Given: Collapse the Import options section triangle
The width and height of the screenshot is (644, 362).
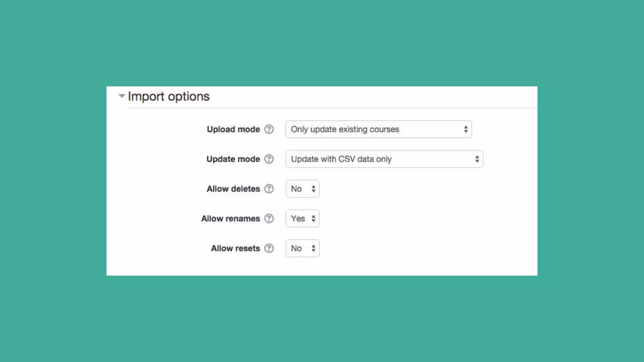Looking at the screenshot, I should click(122, 96).
